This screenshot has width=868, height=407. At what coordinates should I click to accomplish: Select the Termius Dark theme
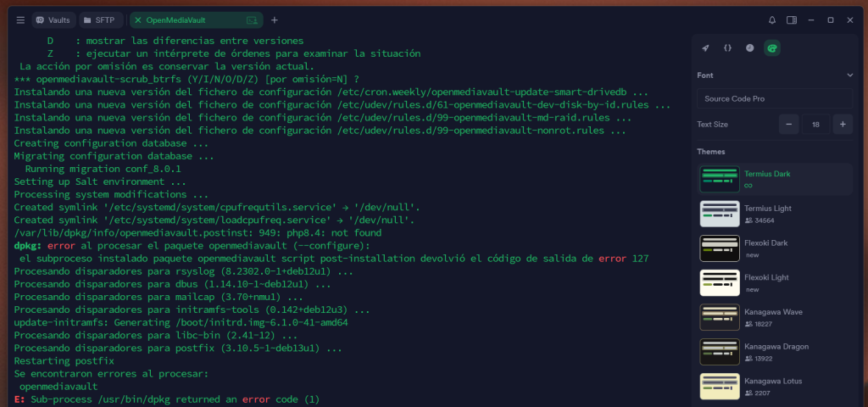[775, 179]
